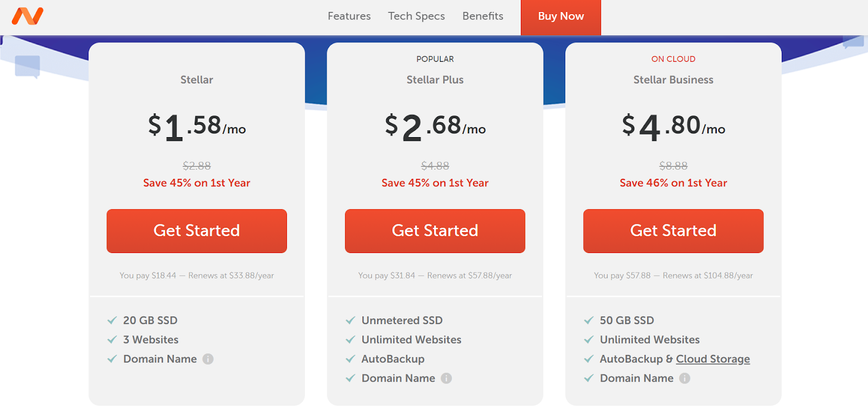Click 'You pay $31.84' renewal note
868x414 pixels.
[x=435, y=275]
